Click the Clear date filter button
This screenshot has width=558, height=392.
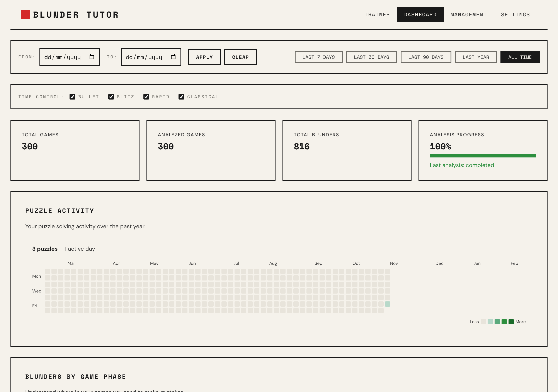click(x=240, y=57)
